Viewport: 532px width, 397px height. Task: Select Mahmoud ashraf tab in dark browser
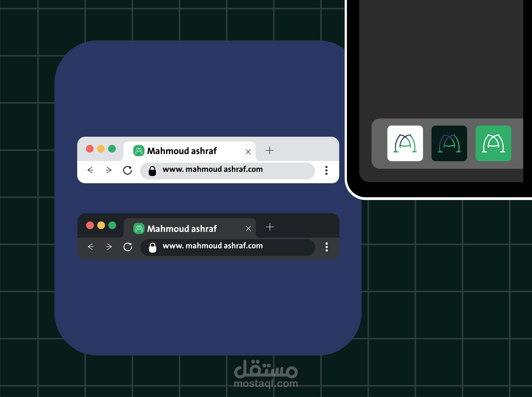pyautogui.click(x=182, y=229)
